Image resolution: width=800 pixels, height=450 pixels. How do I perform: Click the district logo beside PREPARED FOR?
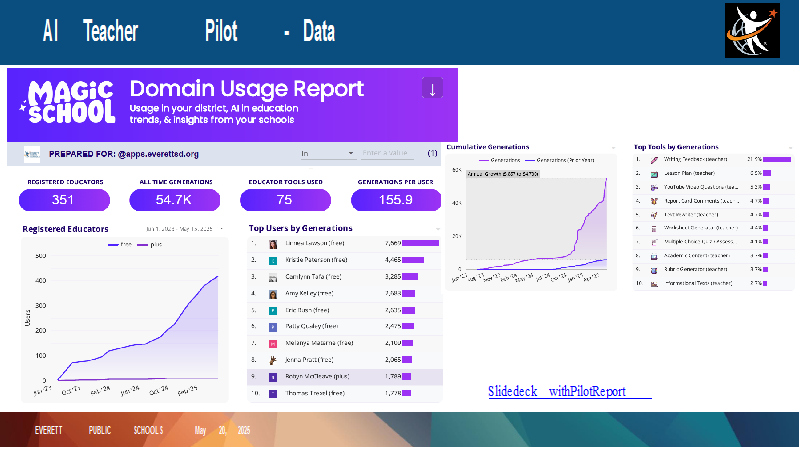tap(32, 154)
